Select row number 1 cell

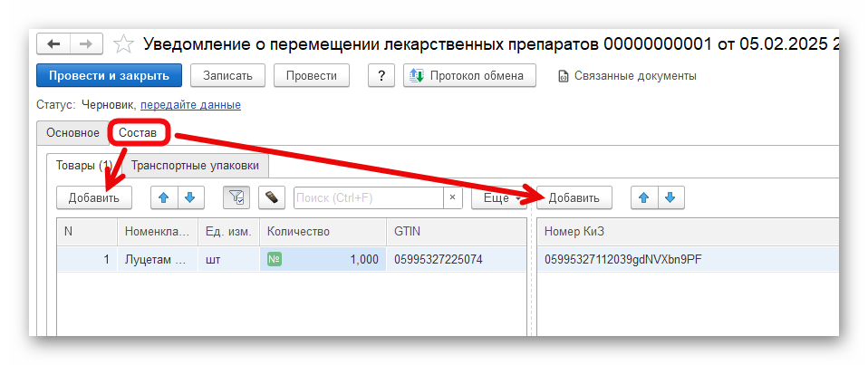click(x=88, y=259)
